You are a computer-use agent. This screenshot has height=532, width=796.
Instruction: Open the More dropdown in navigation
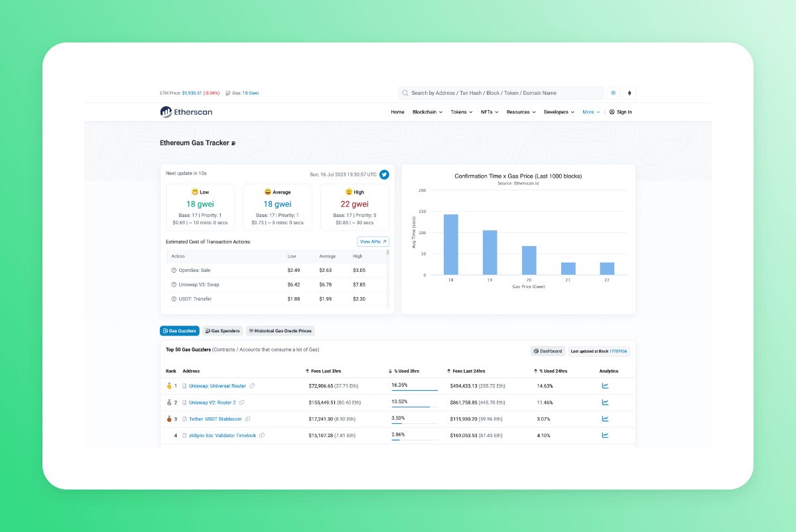(x=591, y=112)
